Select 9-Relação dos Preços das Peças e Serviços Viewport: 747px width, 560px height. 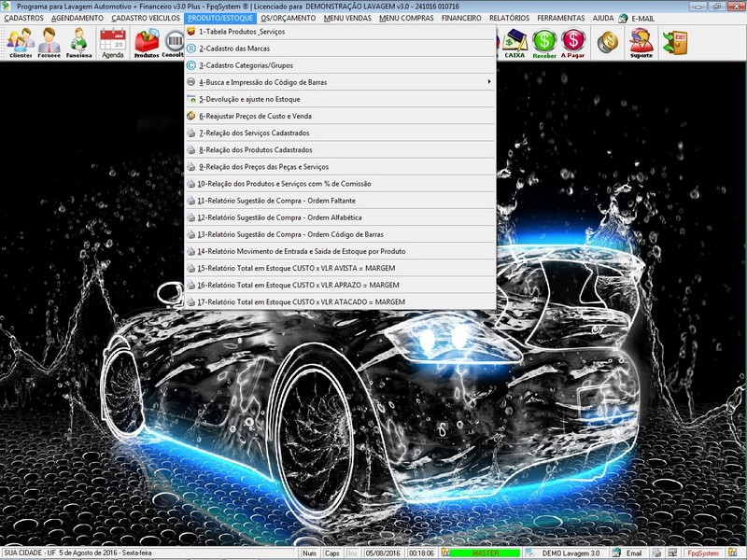[340, 167]
